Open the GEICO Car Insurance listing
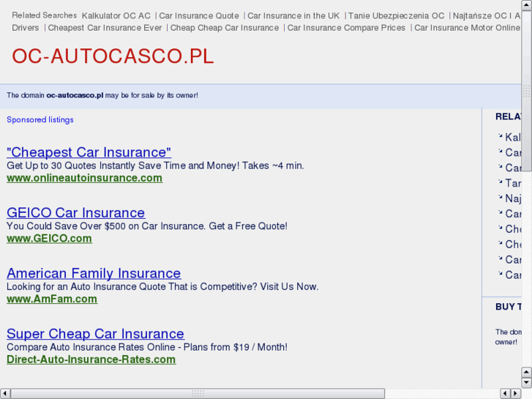Screen dimensions: 532x399 pyautogui.click(x=75, y=213)
